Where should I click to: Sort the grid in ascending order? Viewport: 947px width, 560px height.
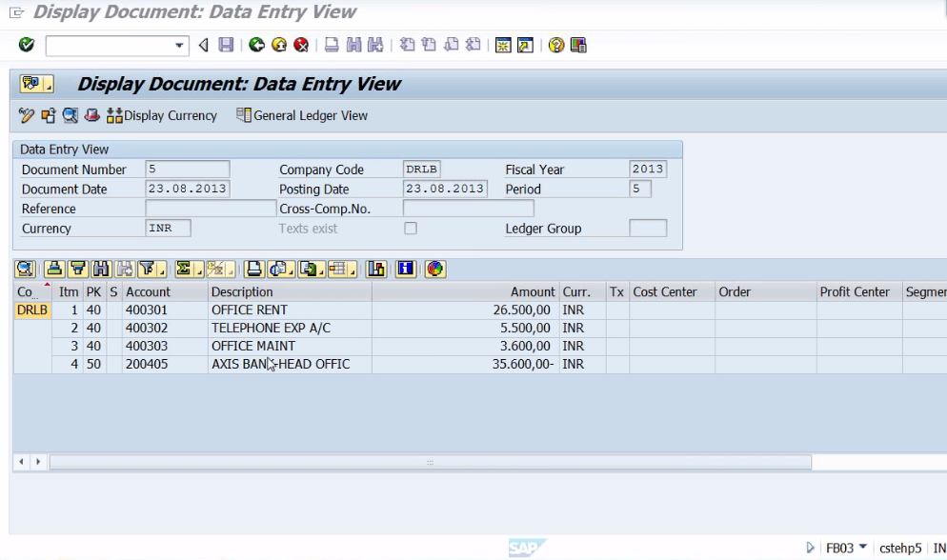[54, 270]
